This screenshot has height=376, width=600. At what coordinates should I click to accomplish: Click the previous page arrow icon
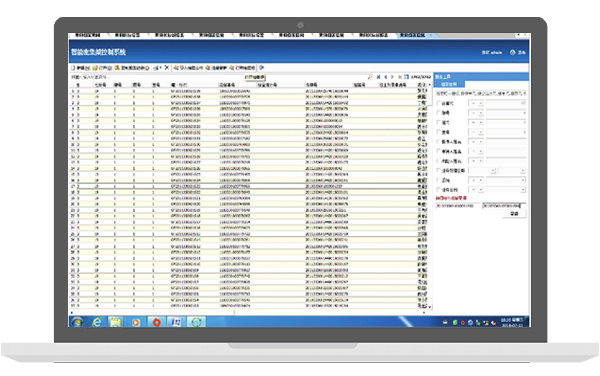tap(385, 77)
